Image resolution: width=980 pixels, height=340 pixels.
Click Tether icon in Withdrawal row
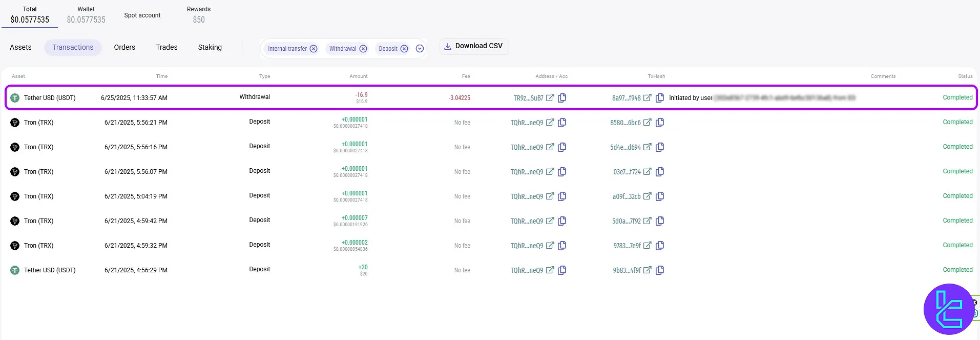[15, 98]
